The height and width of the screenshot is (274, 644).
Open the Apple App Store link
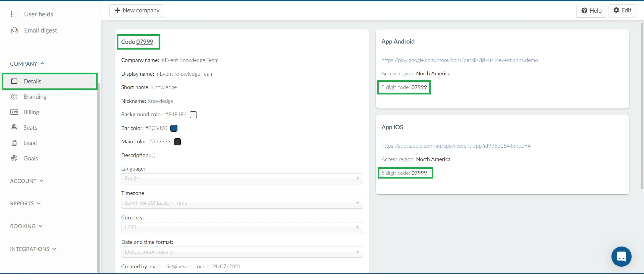[456, 146]
